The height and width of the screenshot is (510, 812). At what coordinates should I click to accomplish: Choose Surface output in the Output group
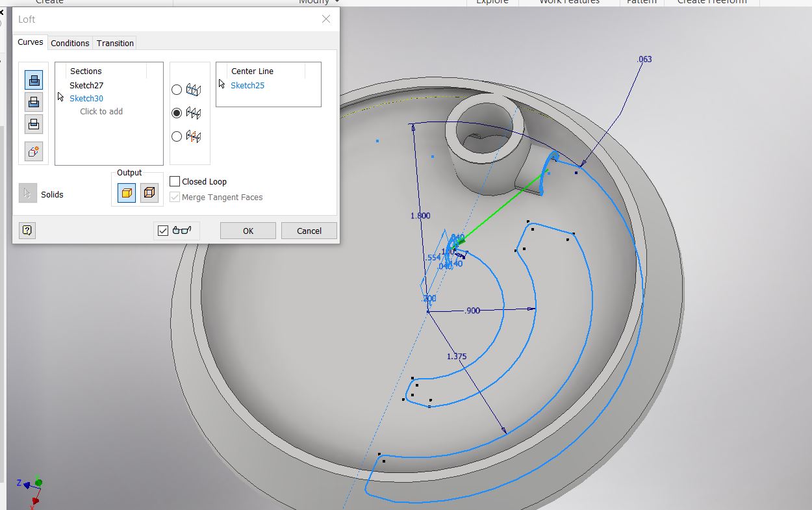[149, 192]
